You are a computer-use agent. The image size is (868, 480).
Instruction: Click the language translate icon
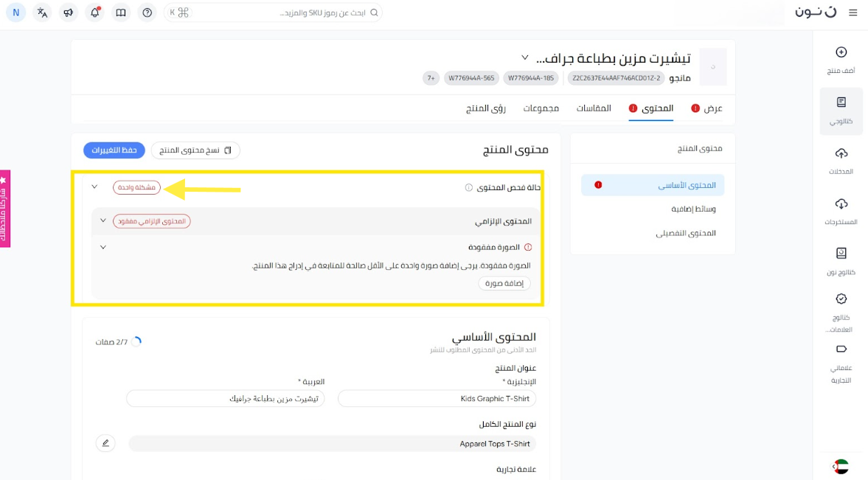(x=43, y=13)
